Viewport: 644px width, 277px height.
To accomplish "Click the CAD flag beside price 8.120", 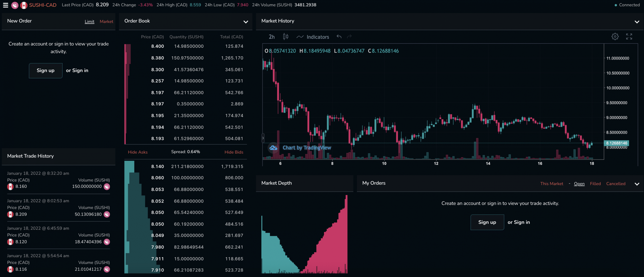I will [x=10, y=242].
